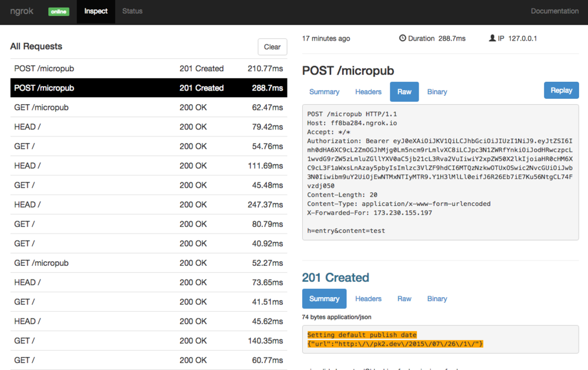Select the GET /micropub 52.27ms request
This screenshot has height=370, width=588.
pos(149,263)
